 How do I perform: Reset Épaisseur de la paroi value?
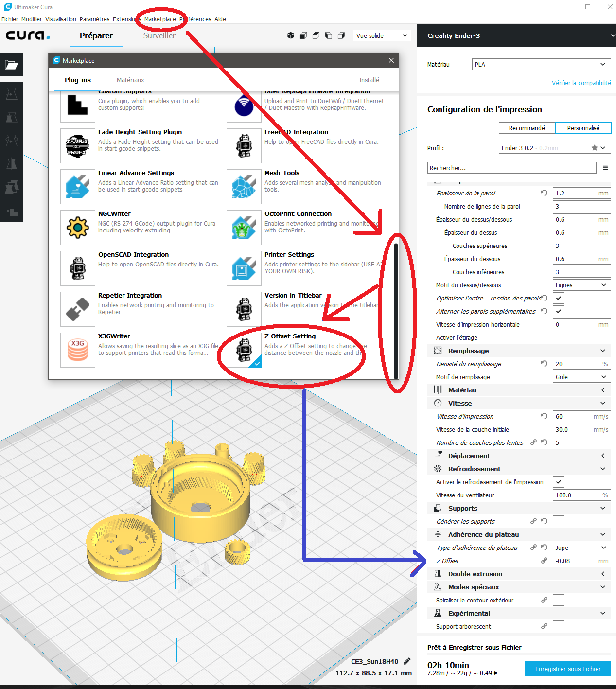click(544, 193)
